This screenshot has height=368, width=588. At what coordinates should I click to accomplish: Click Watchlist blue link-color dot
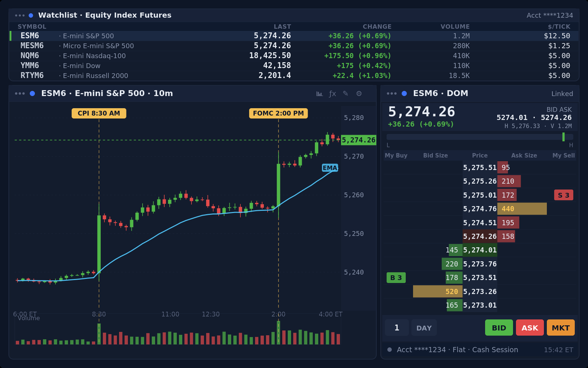[31, 16]
